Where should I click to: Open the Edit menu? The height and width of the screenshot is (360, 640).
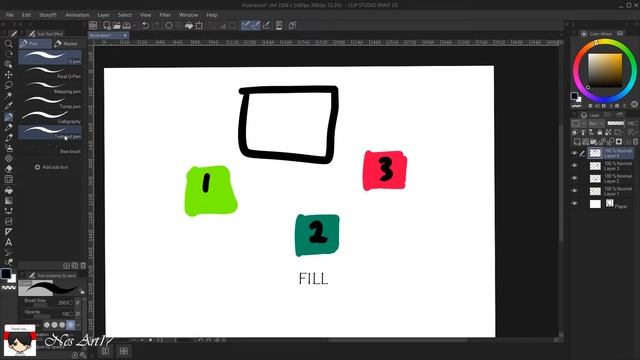27,15
